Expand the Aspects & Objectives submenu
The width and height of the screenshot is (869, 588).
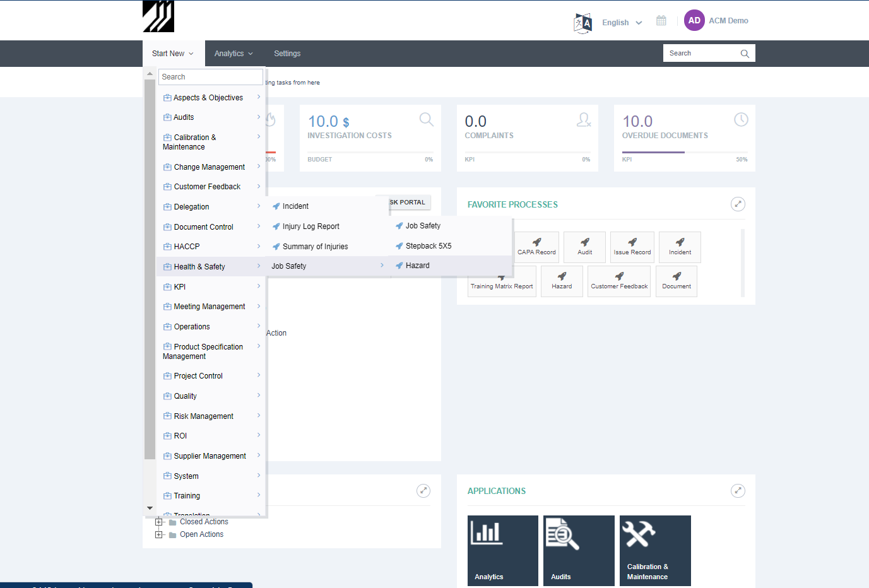point(259,97)
